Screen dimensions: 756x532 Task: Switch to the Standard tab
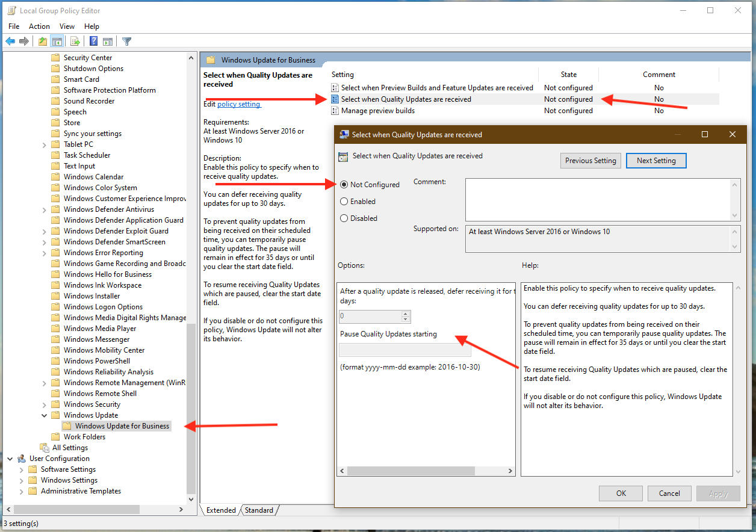point(259,510)
